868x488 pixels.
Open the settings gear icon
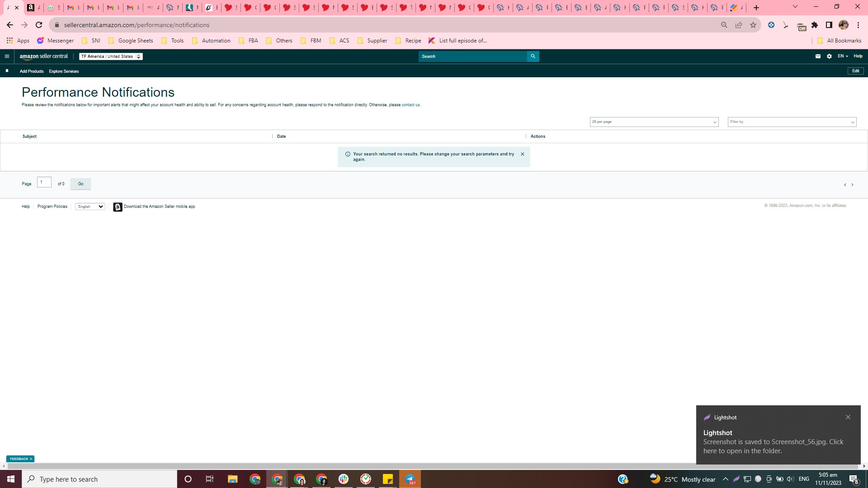click(x=829, y=56)
